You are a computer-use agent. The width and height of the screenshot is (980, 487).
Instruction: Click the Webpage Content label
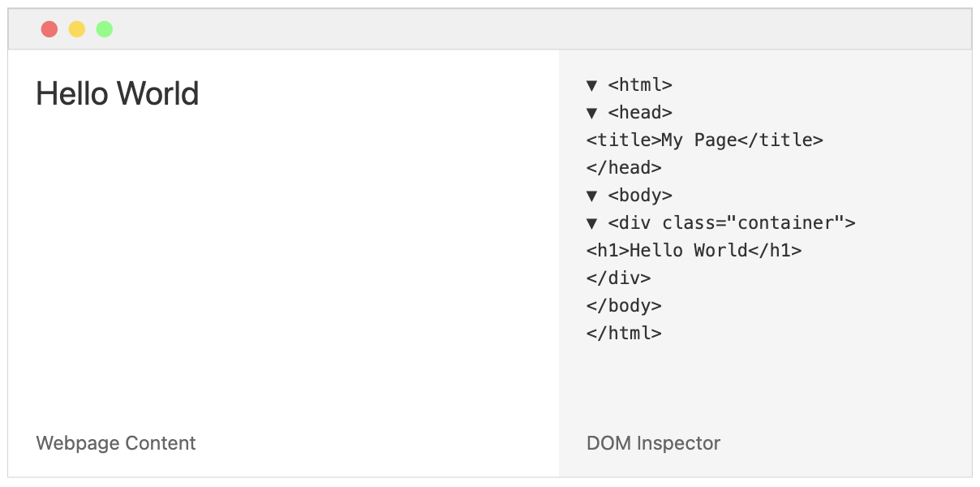[116, 443]
